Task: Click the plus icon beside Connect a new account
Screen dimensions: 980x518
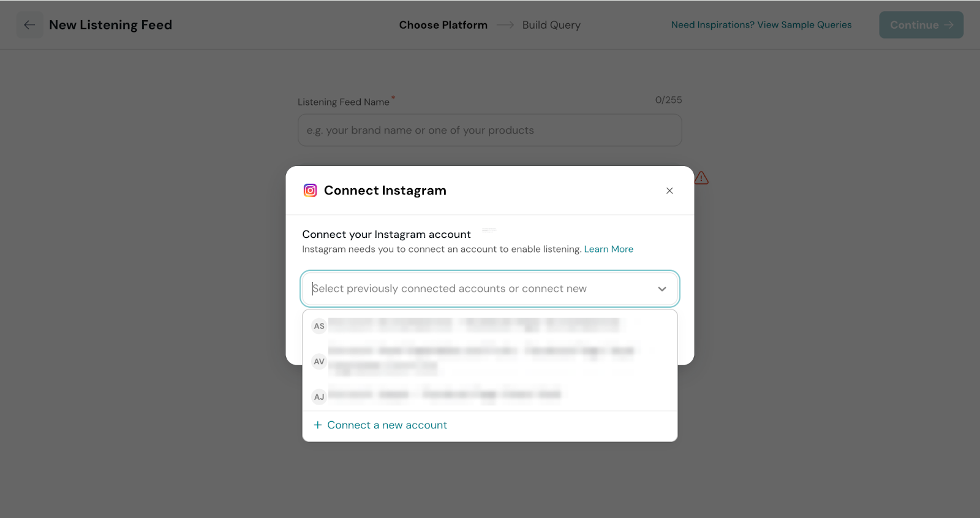Action: tap(317, 425)
